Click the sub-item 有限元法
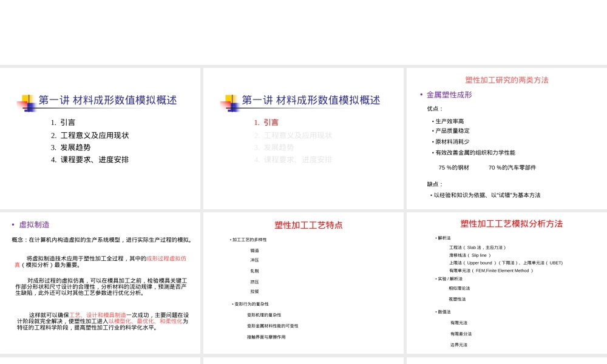 click(459, 323)
